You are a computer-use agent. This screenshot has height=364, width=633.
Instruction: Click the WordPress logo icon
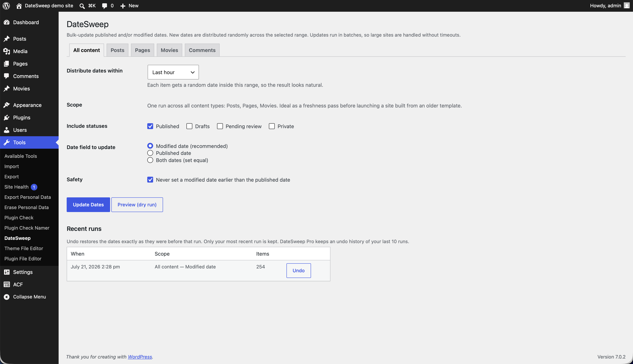(x=6, y=6)
